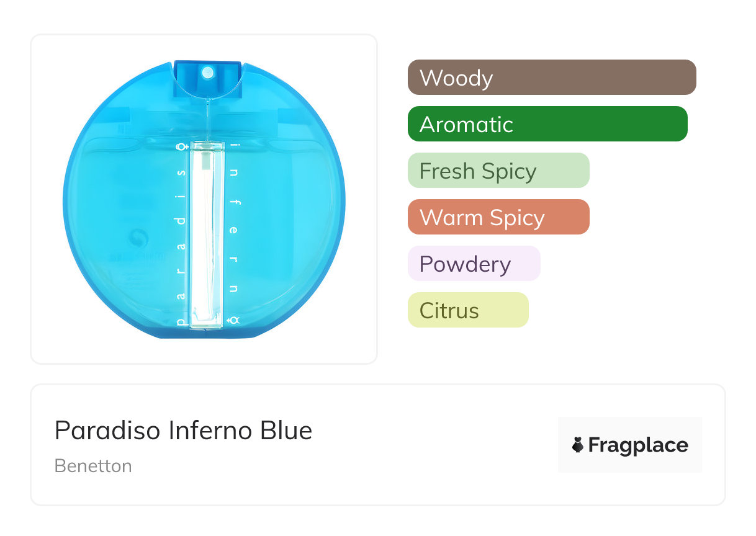Select the Aromatic accord bar

click(x=547, y=124)
